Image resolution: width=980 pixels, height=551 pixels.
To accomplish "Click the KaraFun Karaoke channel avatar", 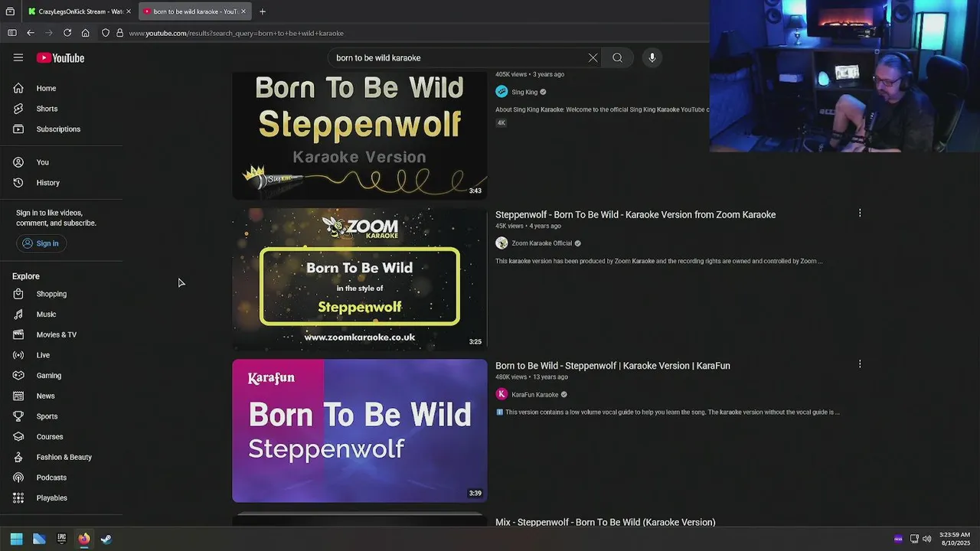I will pos(501,394).
